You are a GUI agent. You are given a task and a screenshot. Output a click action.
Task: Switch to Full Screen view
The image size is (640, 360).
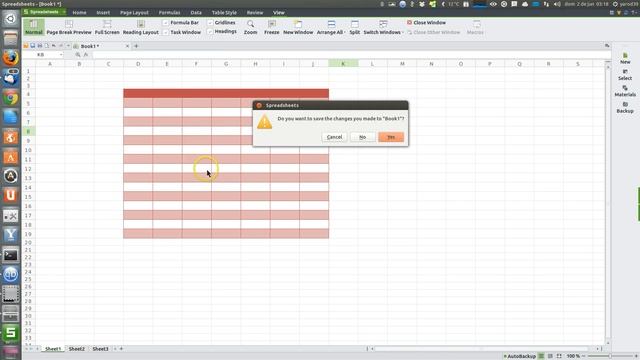click(x=107, y=27)
